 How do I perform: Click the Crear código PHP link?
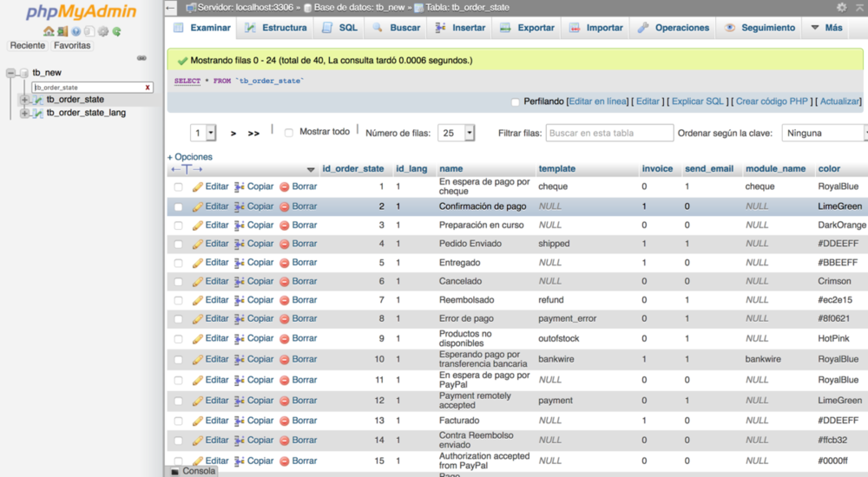pos(773,101)
